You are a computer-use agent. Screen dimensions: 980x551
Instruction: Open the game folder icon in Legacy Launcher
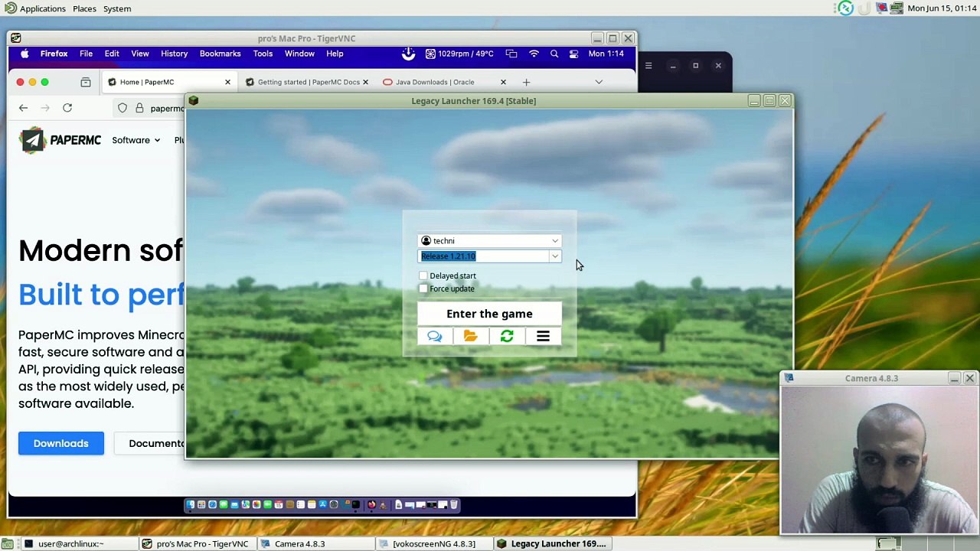[x=471, y=337]
